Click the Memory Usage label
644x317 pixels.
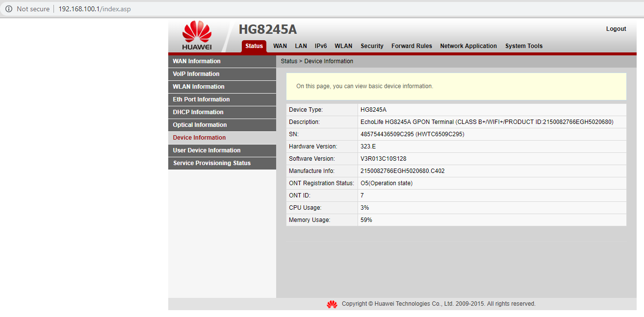309,220
